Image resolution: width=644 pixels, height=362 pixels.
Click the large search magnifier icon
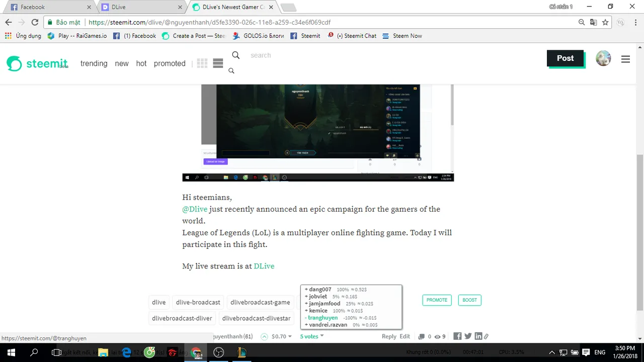[235, 55]
